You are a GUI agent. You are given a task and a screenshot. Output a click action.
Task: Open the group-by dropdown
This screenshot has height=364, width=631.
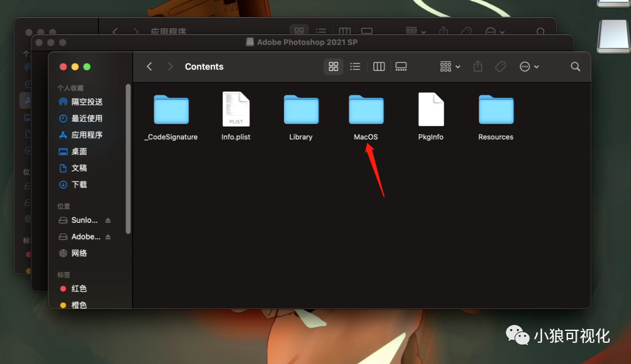(450, 66)
